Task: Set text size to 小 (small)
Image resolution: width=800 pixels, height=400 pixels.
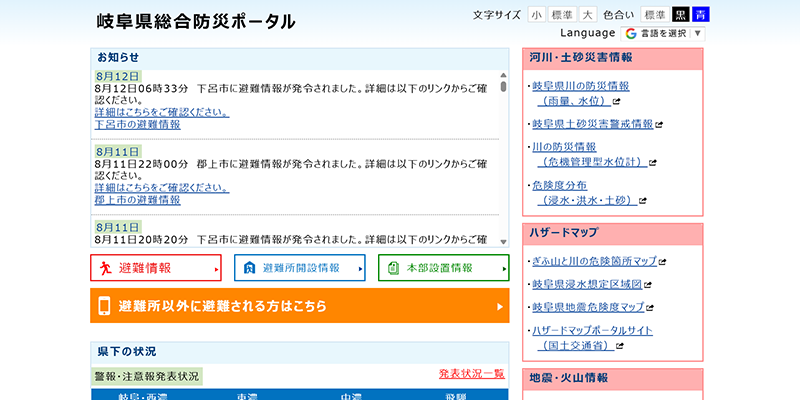Action: click(537, 15)
